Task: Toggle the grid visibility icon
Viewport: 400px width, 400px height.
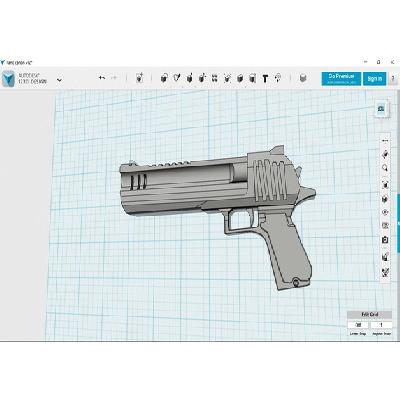Action: click(385, 226)
